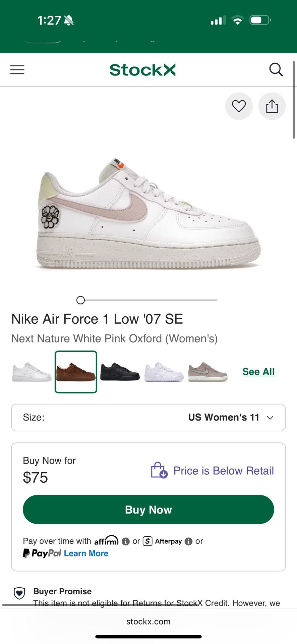The height and width of the screenshot is (644, 297).
Task: Click the Affirm info icon
Action: [125, 541]
